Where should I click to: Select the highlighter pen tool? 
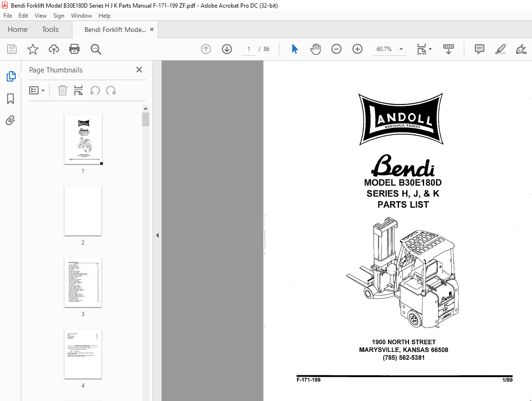coord(501,49)
